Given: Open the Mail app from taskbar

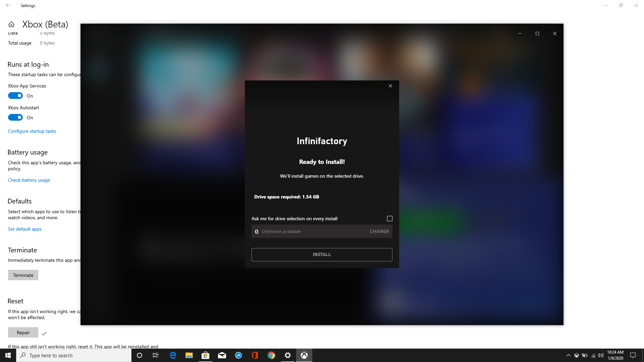Looking at the screenshot, I should pyautogui.click(x=222, y=355).
